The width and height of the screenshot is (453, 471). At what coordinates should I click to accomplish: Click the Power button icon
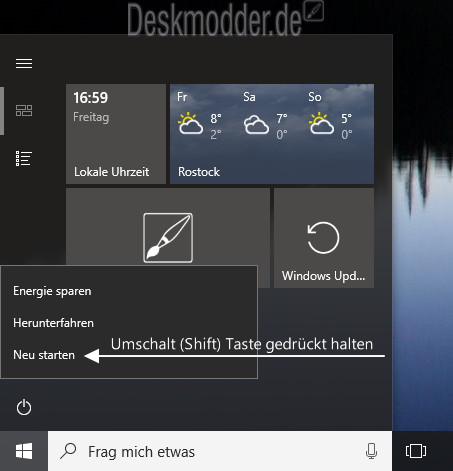coord(24,407)
